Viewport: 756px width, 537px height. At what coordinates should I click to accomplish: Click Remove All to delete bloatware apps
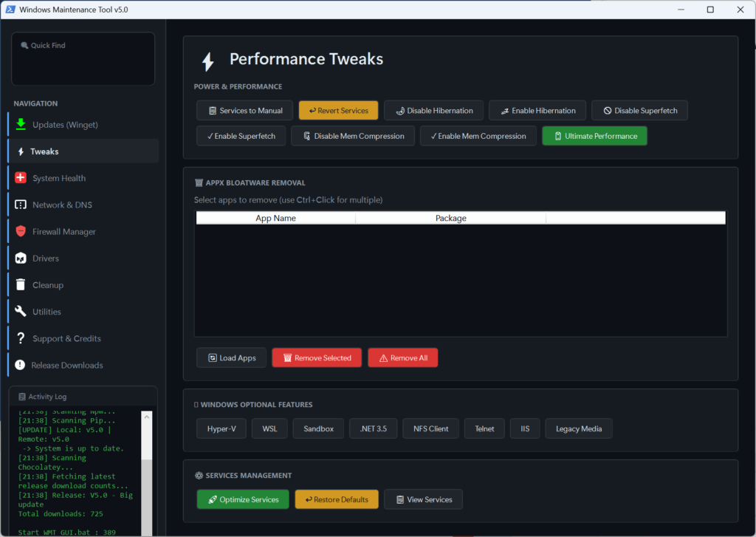(402, 357)
